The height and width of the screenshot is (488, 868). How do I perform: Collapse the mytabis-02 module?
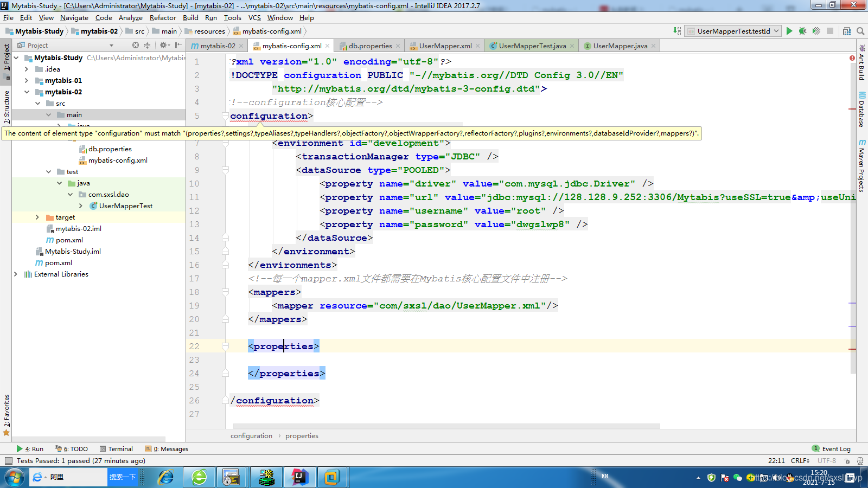pos(27,92)
